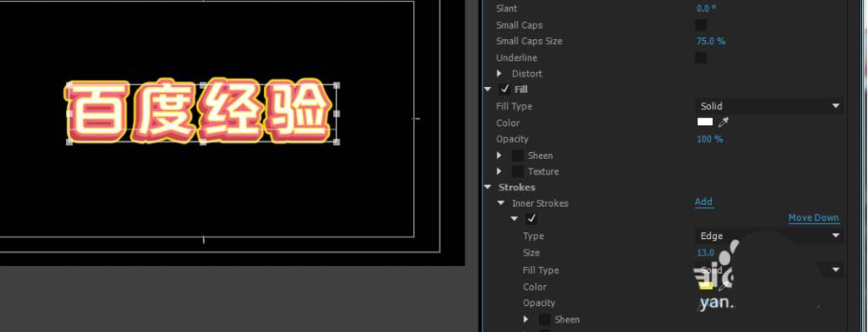Click the Small Caps Size value 75.0 %
Viewport: 868px width, 332px height.
(711, 41)
